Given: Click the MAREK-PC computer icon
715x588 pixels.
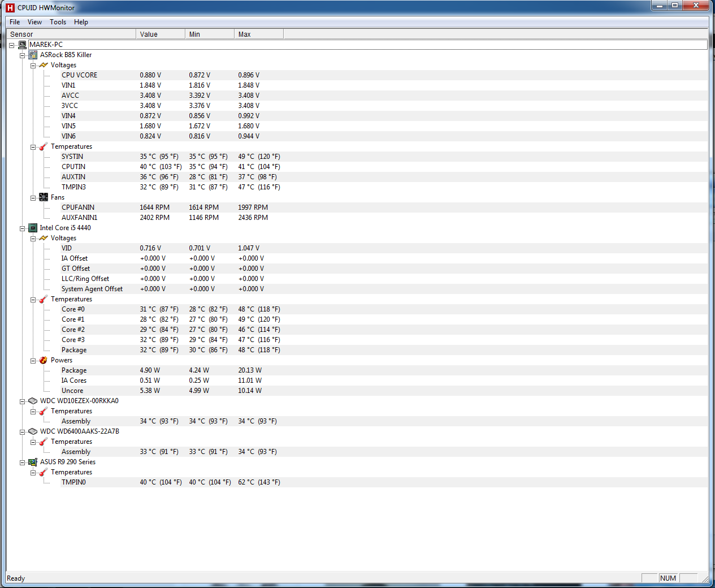Looking at the screenshot, I should tap(22, 45).
